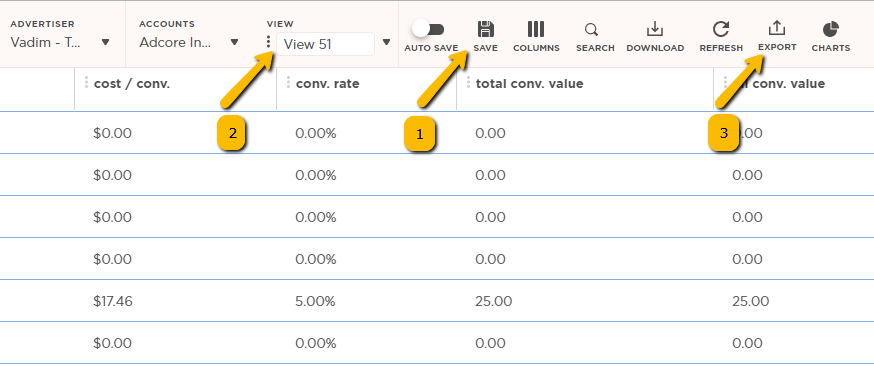Expand the Advertiser dropdown arrow
This screenshot has height=366, width=874.
(x=106, y=42)
